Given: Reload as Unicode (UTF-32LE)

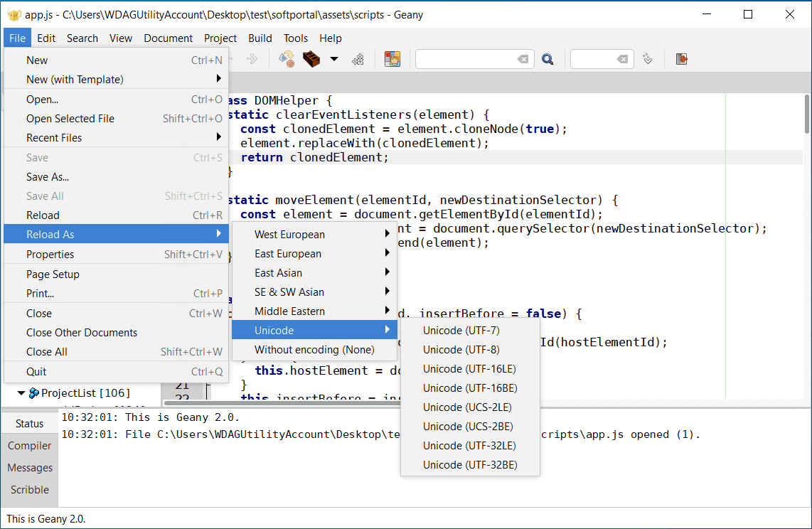Looking at the screenshot, I should [470, 445].
